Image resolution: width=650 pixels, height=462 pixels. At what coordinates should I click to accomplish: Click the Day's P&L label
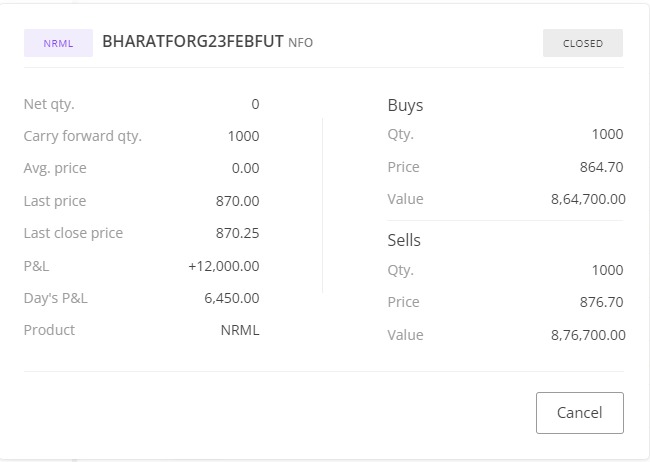(56, 298)
